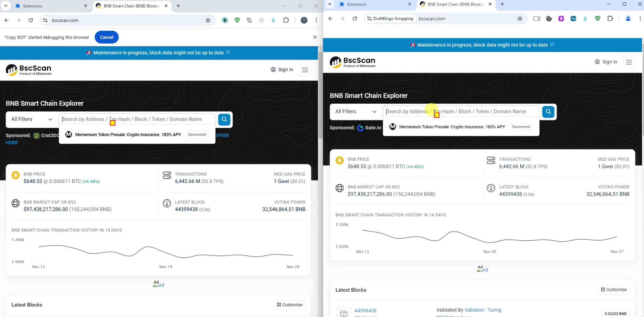Open profile avatar in right browser window
This screenshot has height=317, width=644.
click(x=628, y=18)
